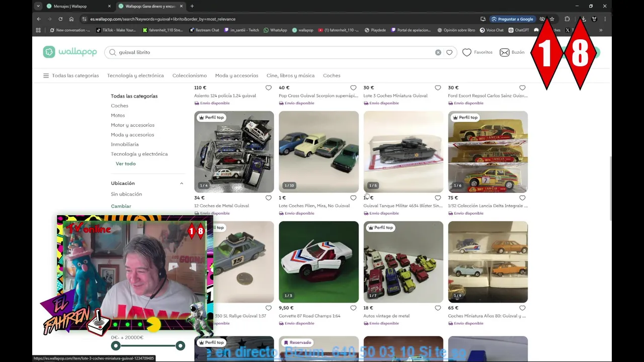Open the New conversation bookmark

[70, 30]
